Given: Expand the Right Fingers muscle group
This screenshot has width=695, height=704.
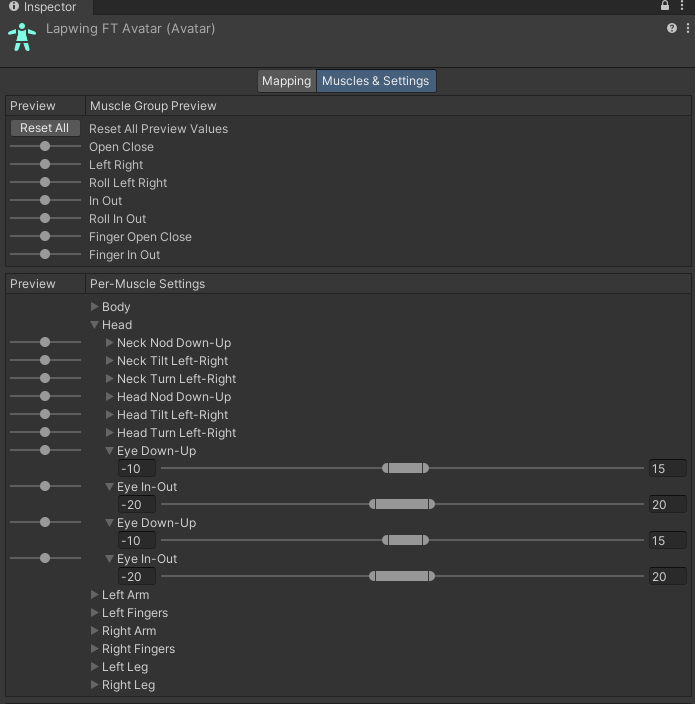Looking at the screenshot, I should pyautogui.click(x=95, y=649).
